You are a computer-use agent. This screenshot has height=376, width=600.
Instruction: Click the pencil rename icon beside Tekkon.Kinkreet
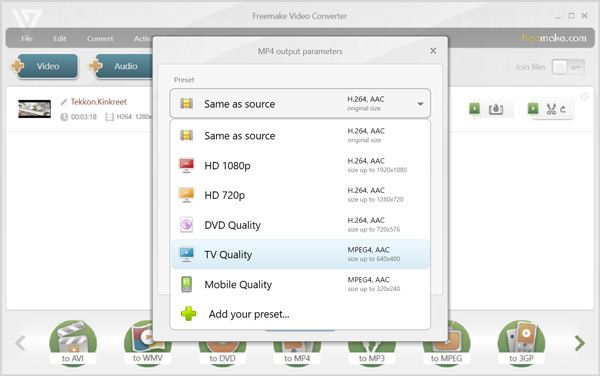64,102
